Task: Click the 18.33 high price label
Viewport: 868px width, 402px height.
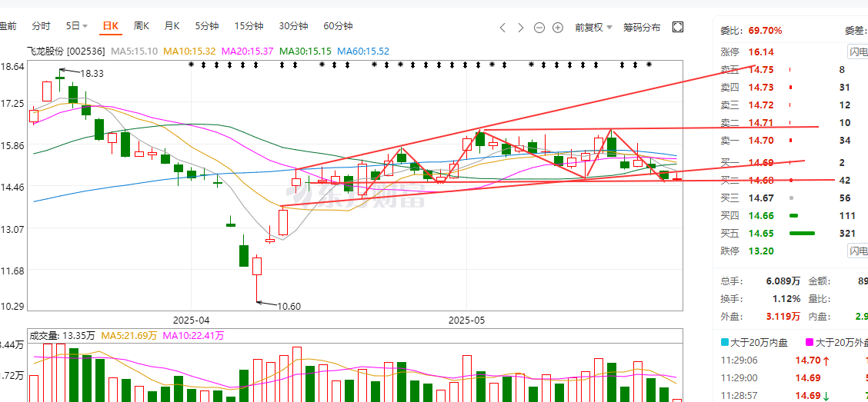Action: [92, 73]
